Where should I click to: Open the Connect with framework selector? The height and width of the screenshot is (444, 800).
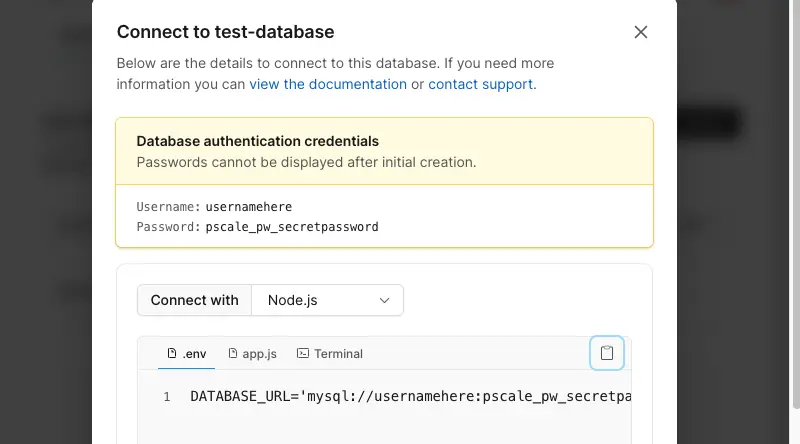(x=328, y=300)
